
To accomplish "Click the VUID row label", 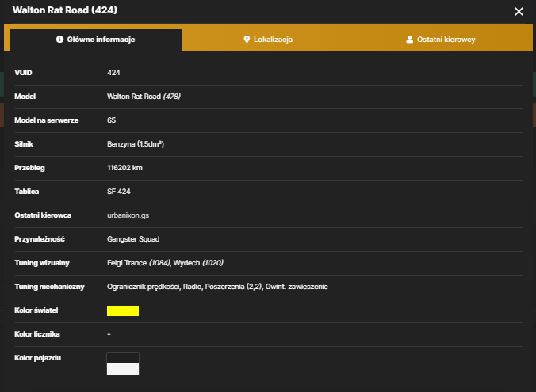I will point(23,73).
